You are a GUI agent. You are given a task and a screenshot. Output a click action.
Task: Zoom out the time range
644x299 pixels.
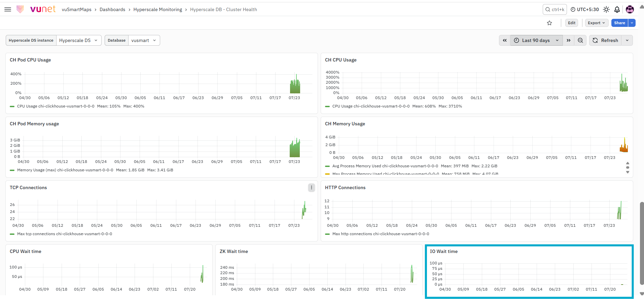click(580, 40)
